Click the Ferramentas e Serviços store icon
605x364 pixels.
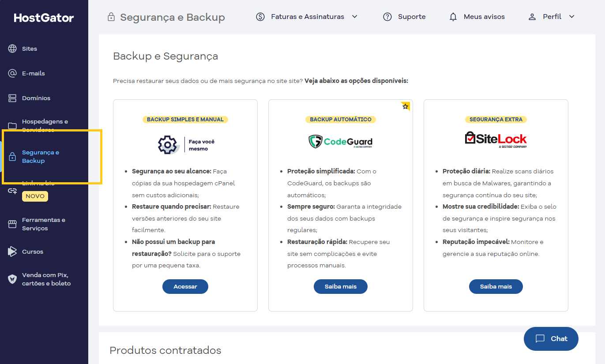[x=12, y=224]
